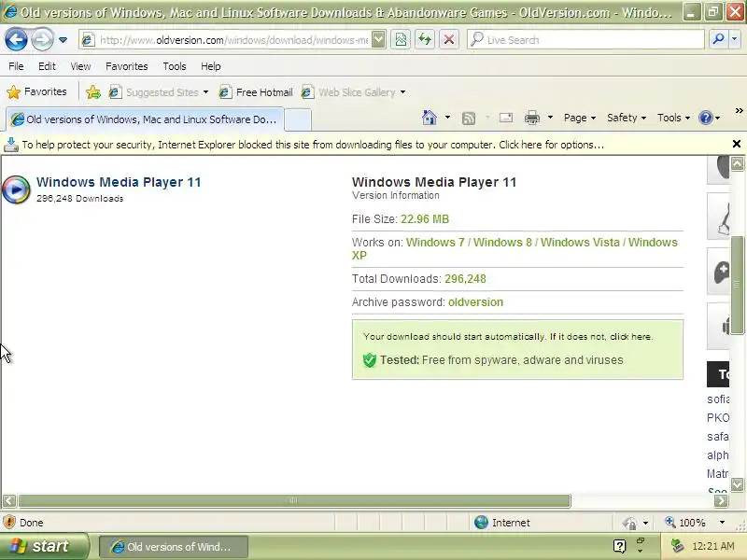This screenshot has width=747, height=560.
Task: Expand the Print options dropdown arrow
Action: (x=550, y=118)
